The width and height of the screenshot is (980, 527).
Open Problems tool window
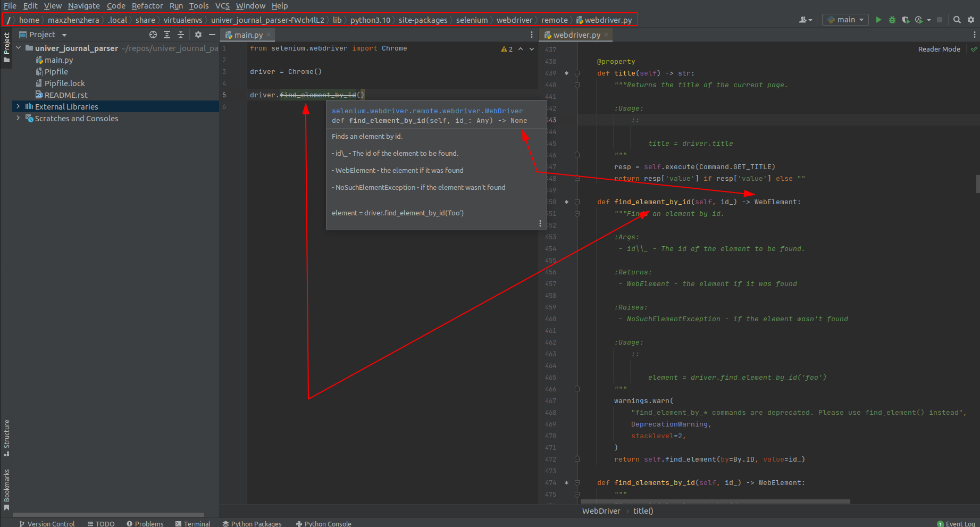click(145, 523)
